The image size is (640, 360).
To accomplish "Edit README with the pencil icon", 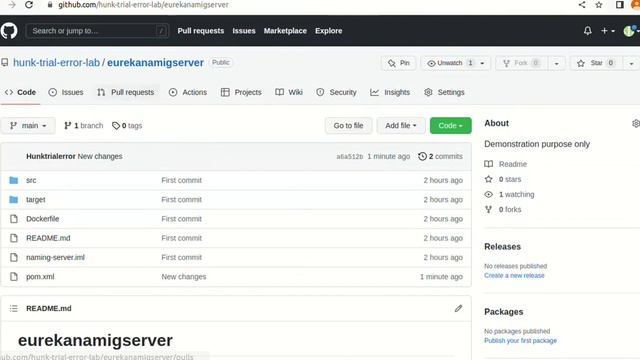I will [458, 308].
